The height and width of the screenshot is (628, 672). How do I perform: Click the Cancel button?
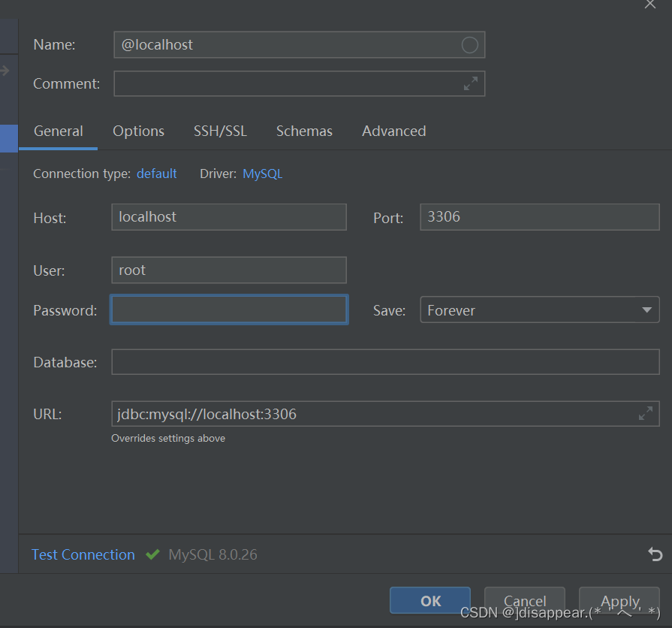click(x=524, y=601)
